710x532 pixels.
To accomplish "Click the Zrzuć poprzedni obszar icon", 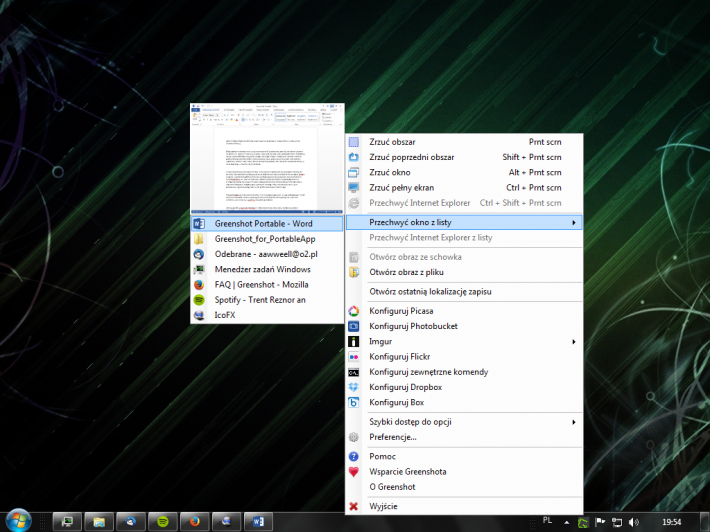I will [x=354, y=157].
